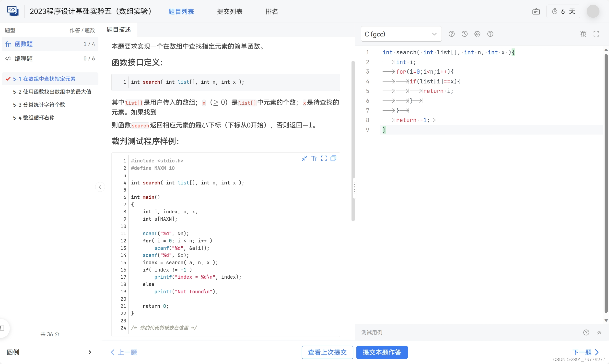
Task: Click the 查看上次提交 button
Action: pos(327,353)
